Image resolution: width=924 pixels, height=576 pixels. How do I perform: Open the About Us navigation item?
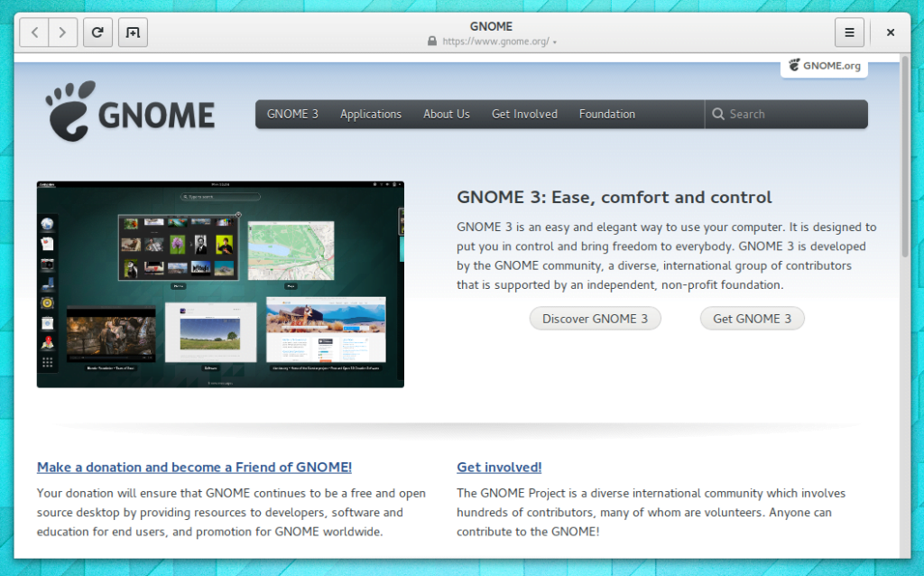point(446,115)
